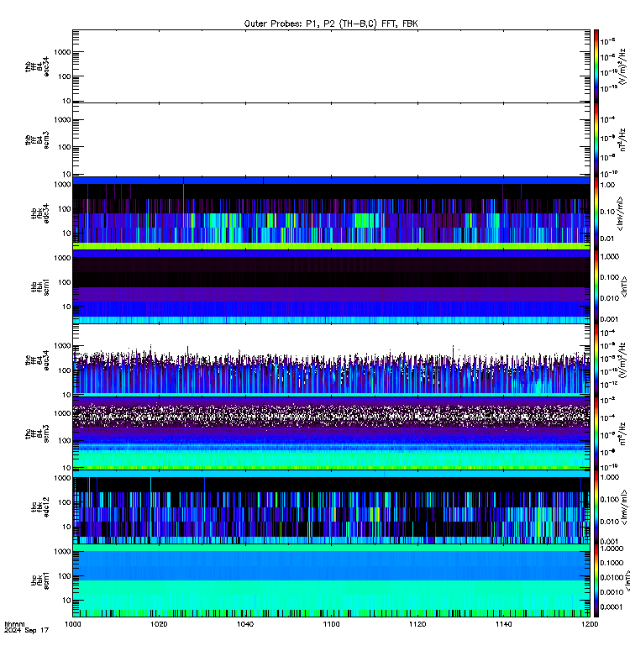Screen dimensions: 630x672
Task: Click the (V/m)²/Hz unit label of top panel
Action: (x=622, y=67)
